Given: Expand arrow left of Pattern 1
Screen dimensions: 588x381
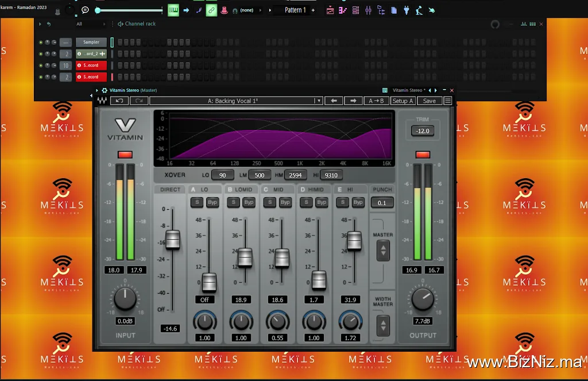Looking at the screenshot, I should (x=270, y=10).
